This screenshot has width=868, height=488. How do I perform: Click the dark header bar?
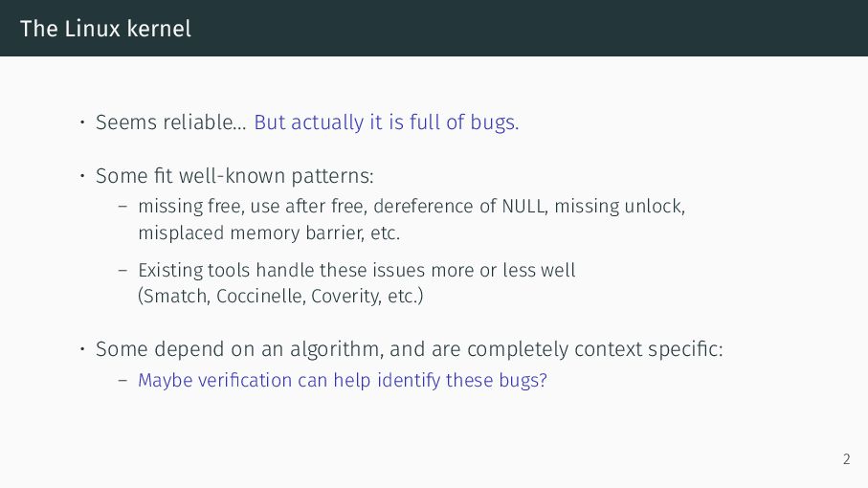[434, 28]
